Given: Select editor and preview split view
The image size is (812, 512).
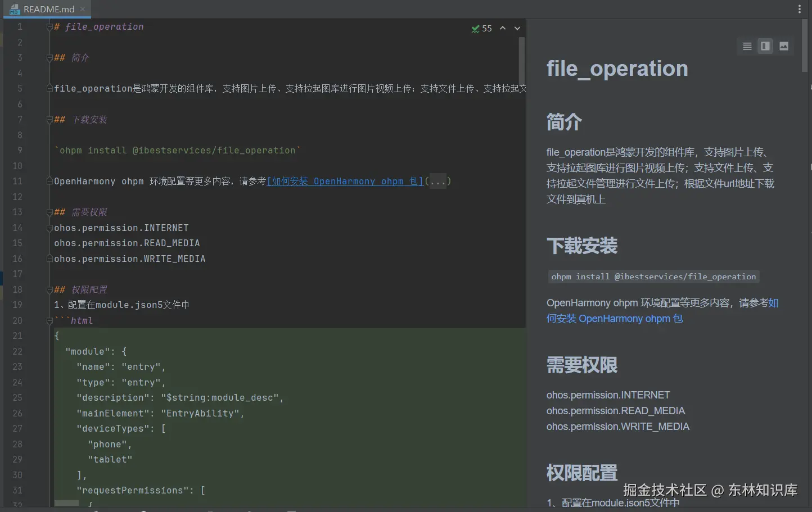Looking at the screenshot, I should click(x=765, y=46).
